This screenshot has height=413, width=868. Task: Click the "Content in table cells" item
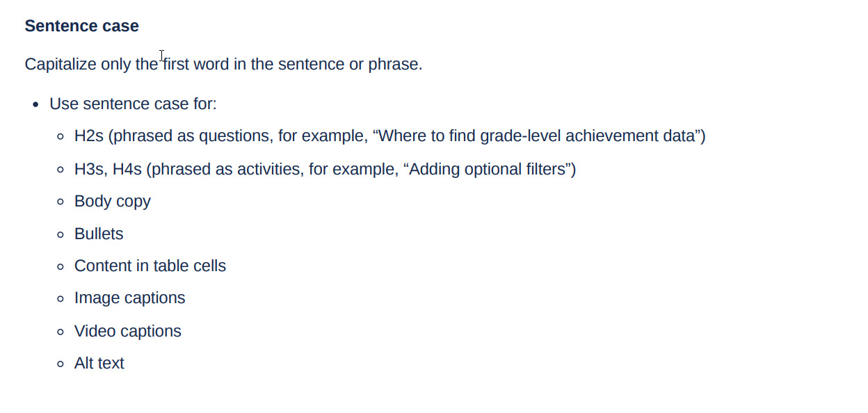150,266
